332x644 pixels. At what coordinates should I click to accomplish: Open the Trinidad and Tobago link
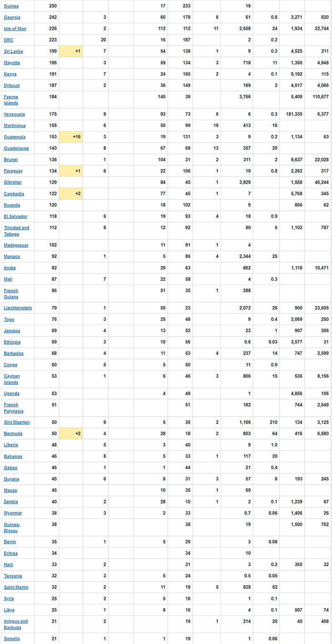point(16,231)
